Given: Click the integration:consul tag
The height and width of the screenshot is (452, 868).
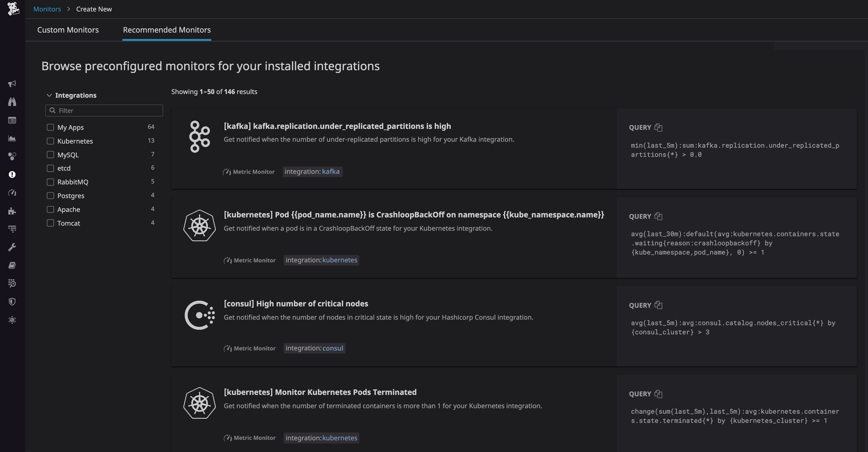Looking at the screenshot, I should [314, 348].
